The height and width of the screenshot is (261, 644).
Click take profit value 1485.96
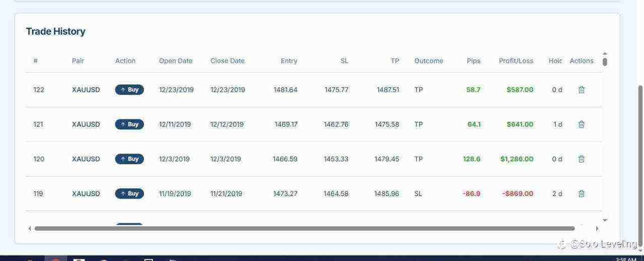[387, 193]
